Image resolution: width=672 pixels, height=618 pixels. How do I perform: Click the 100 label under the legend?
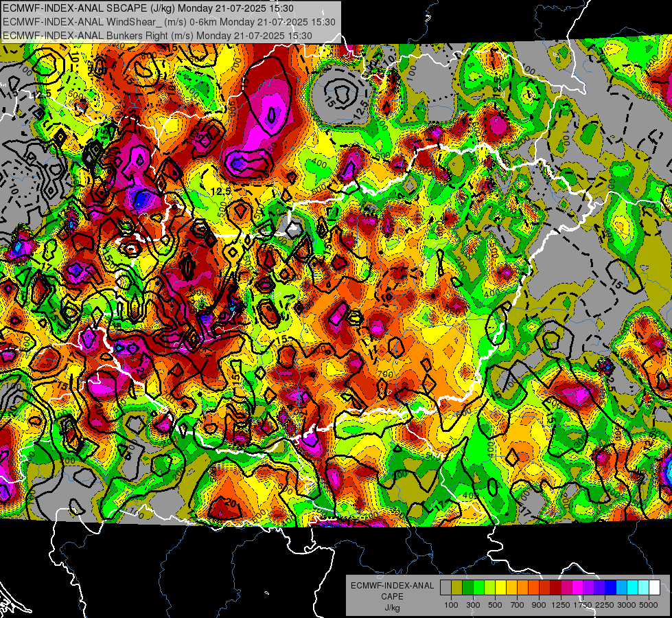coord(451,605)
